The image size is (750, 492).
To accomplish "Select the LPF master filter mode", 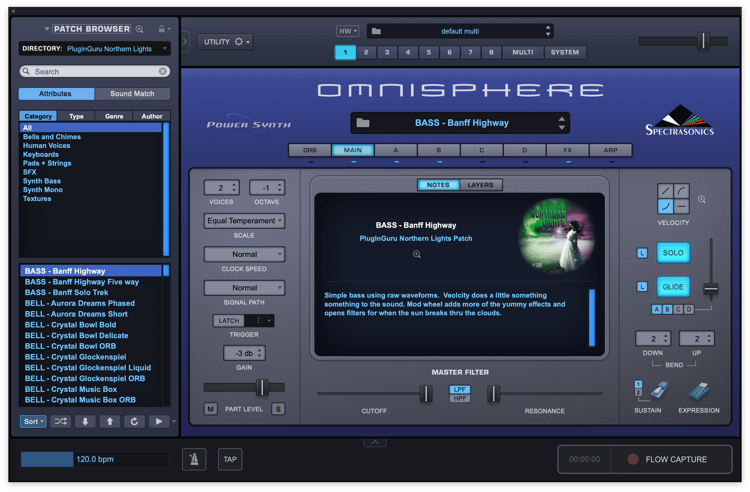I will click(x=460, y=390).
